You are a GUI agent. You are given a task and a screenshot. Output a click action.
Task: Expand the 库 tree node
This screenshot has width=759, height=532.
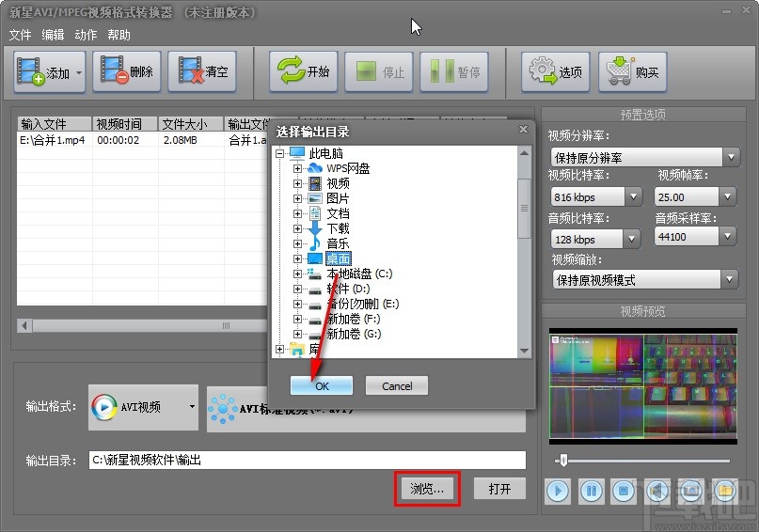tap(279, 349)
